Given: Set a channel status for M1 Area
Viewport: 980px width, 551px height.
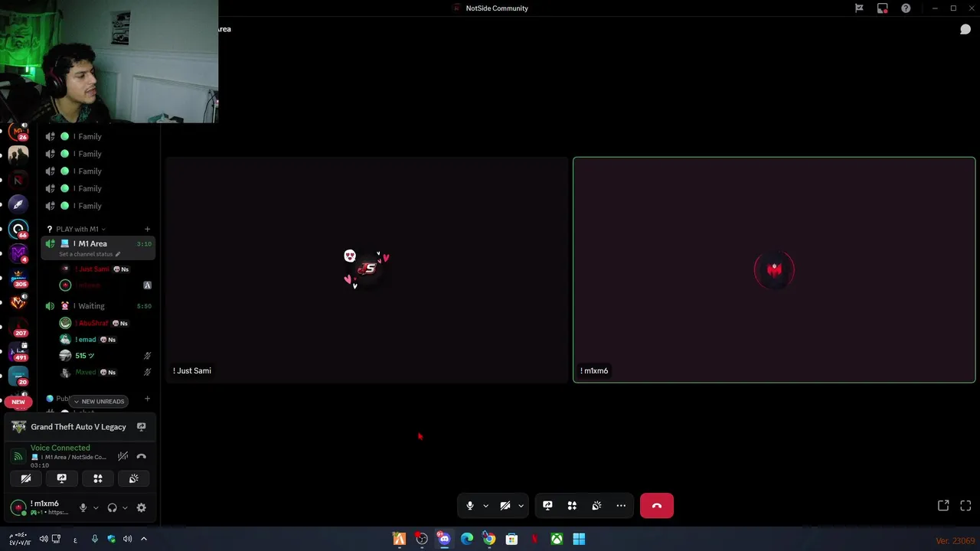Looking at the screenshot, I should click(89, 254).
